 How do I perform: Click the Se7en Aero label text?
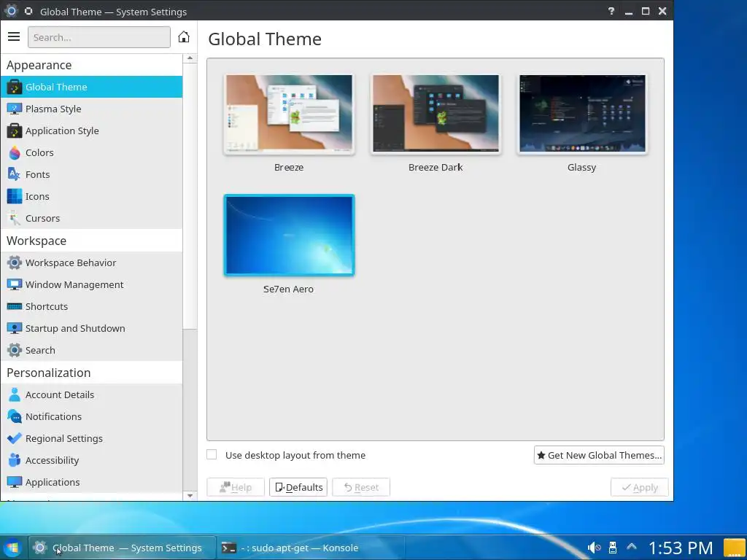click(x=288, y=289)
